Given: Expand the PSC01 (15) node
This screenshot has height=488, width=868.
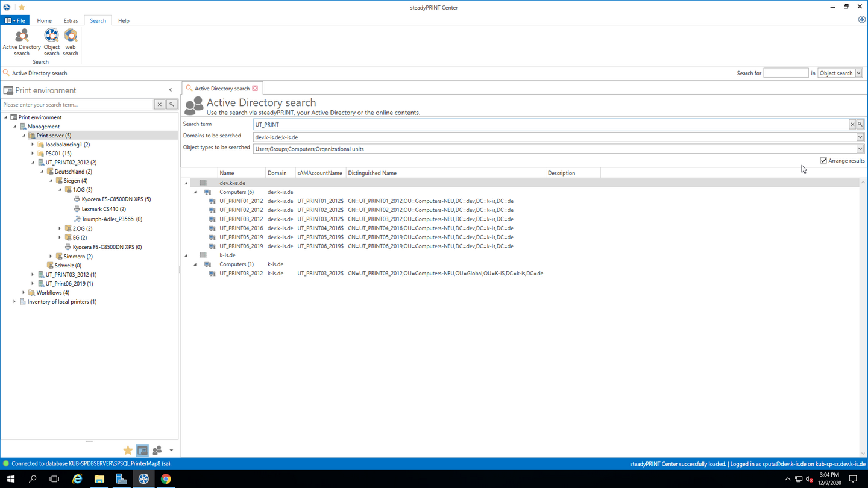Looking at the screenshot, I should [33, 154].
